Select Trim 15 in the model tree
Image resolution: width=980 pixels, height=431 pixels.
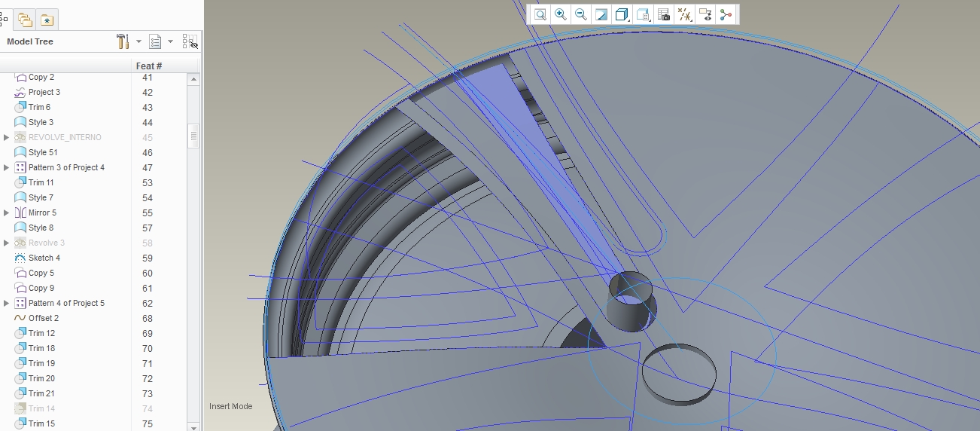pos(41,423)
